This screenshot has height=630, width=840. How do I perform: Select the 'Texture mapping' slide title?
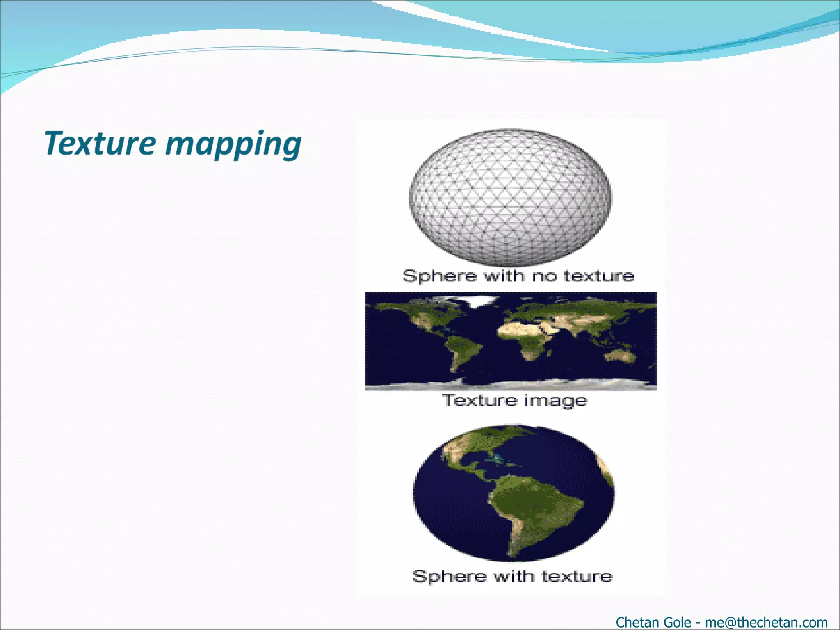click(173, 144)
